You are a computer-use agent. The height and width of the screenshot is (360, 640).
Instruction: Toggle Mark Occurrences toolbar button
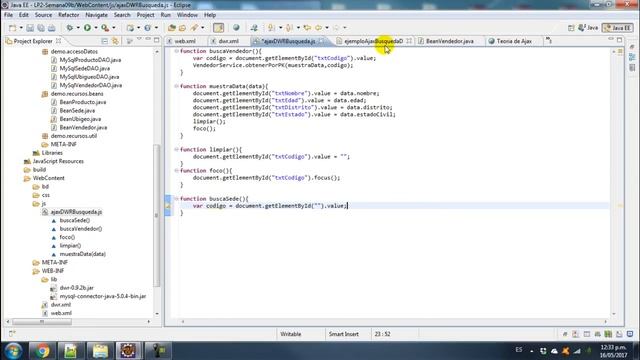click(x=218, y=28)
